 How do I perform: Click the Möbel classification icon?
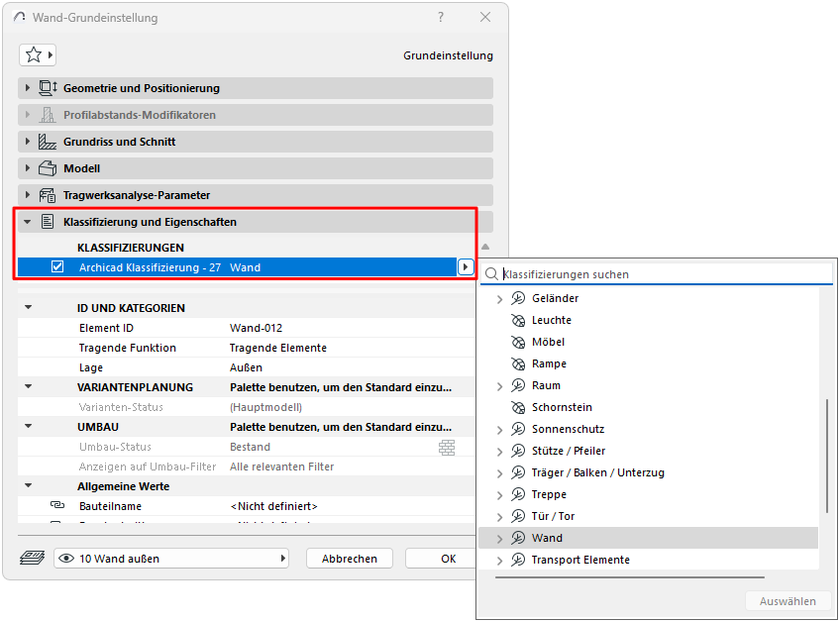[518, 342]
